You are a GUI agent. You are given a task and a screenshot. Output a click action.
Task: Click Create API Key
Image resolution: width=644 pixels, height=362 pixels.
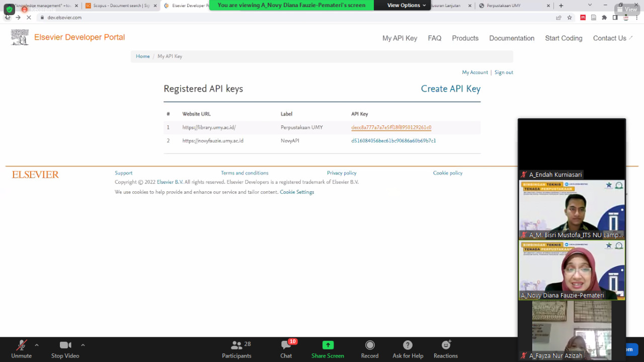[x=451, y=89]
